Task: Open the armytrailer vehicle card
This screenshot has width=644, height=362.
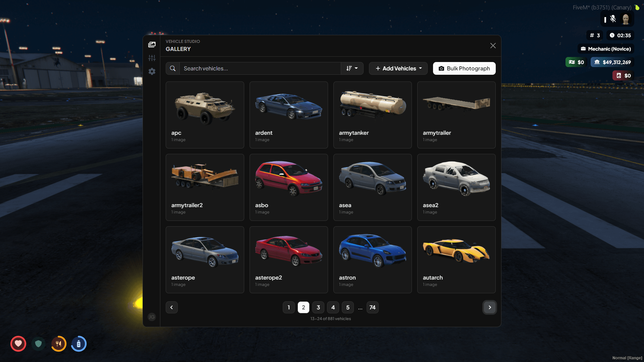Action: (457, 115)
